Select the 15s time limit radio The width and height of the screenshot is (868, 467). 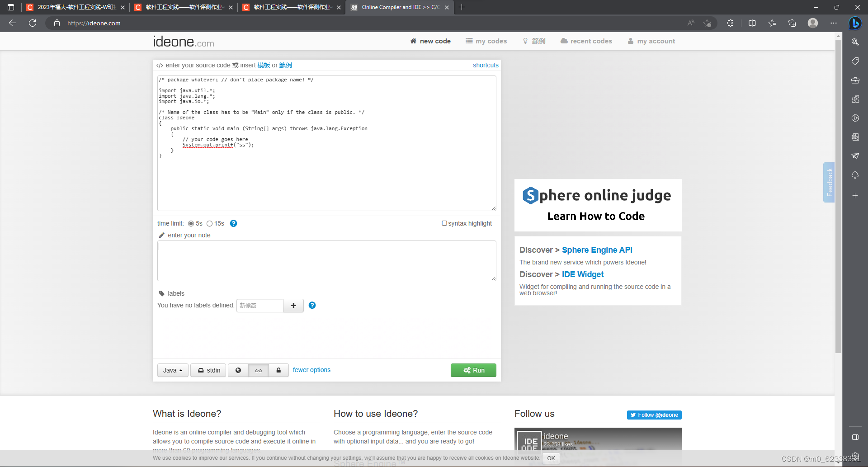pos(210,223)
